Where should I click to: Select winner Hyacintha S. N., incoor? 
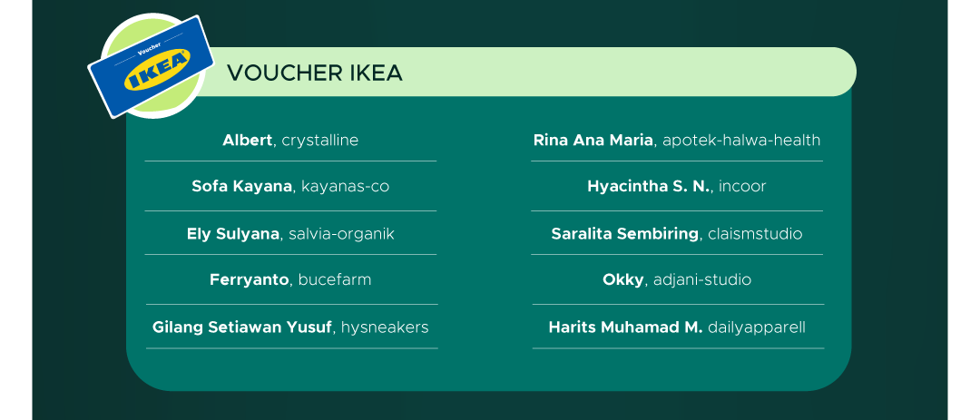click(677, 186)
